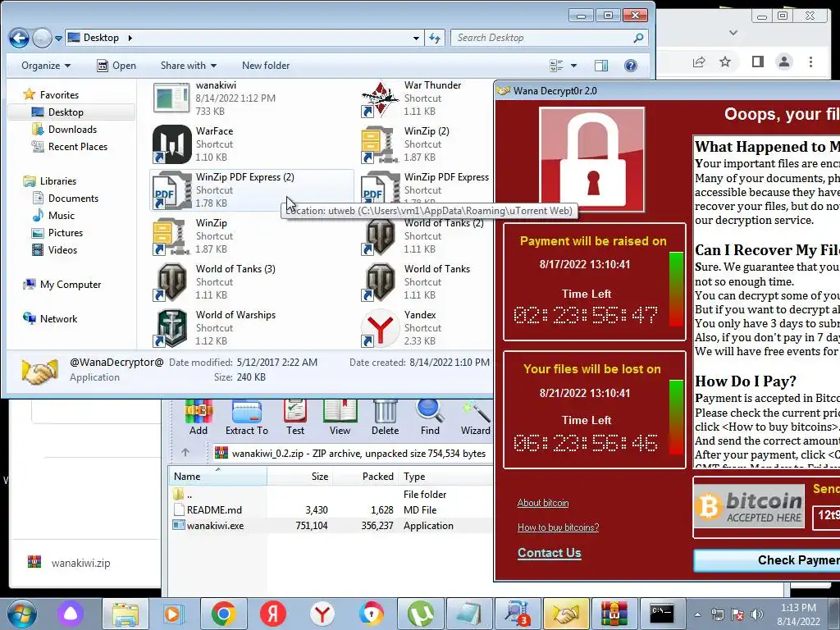Select WinZip (2) shortcut icon
Screen dimensions: 840x630
[380, 144]
